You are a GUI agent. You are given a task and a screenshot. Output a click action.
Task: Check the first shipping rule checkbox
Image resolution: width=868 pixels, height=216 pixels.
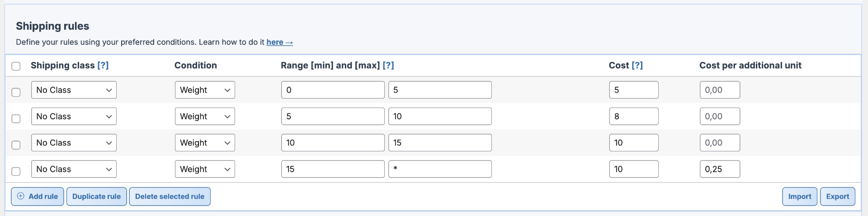(x=16, y=92)
